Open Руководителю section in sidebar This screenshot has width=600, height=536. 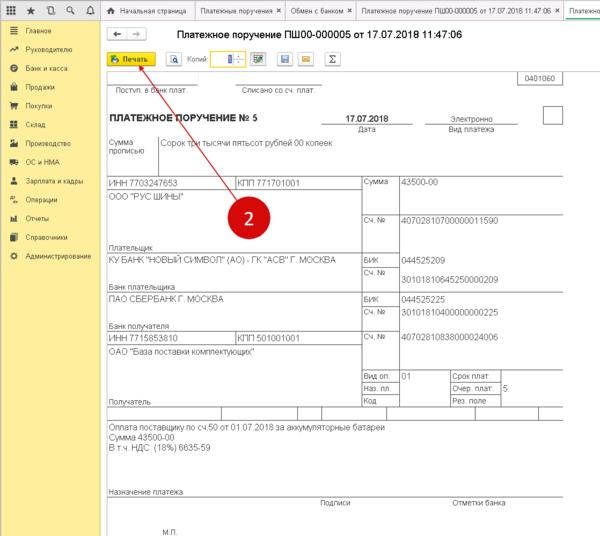(49, 49)
